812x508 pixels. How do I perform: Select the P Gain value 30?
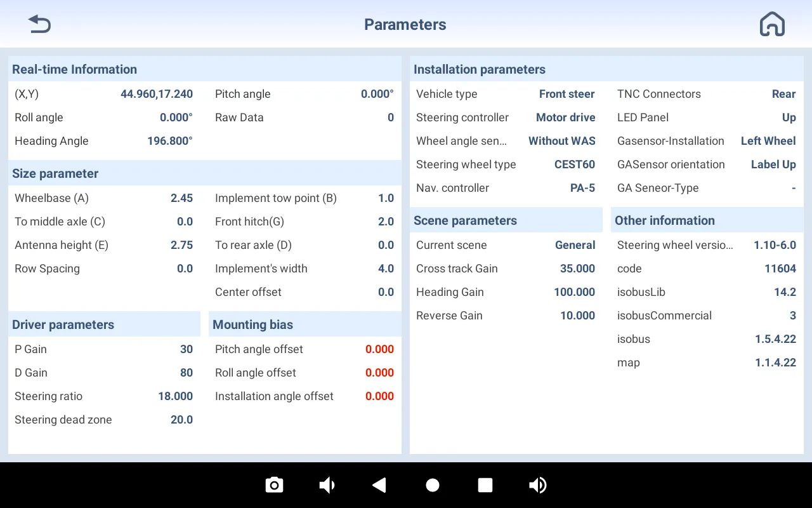tap(186, 349)
